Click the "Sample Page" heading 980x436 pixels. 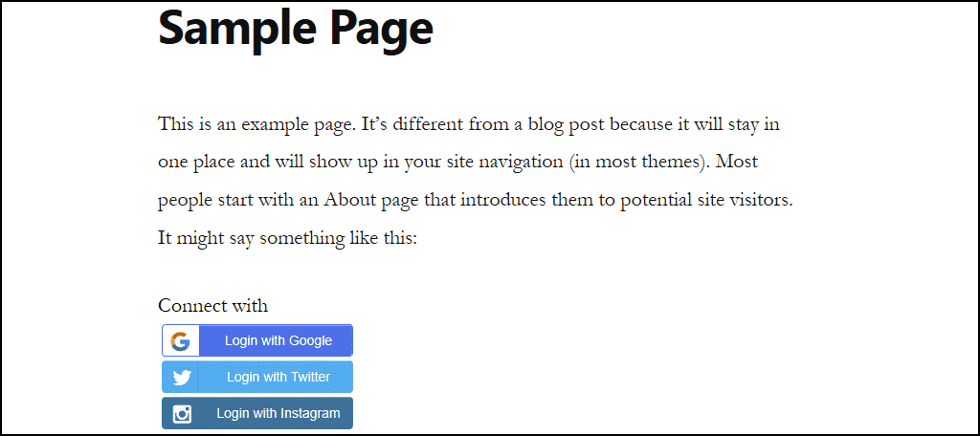[x=296, y=29]
